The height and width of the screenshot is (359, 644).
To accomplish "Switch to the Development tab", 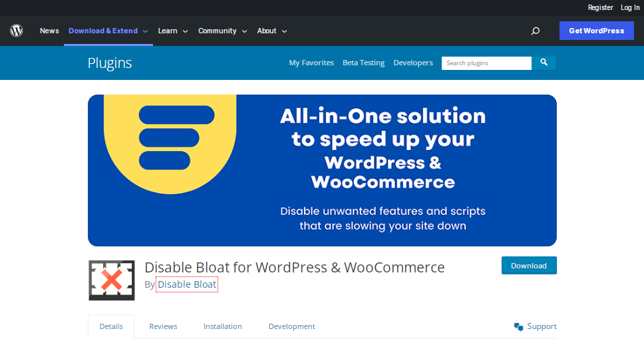I will click(x=291, y=326).
